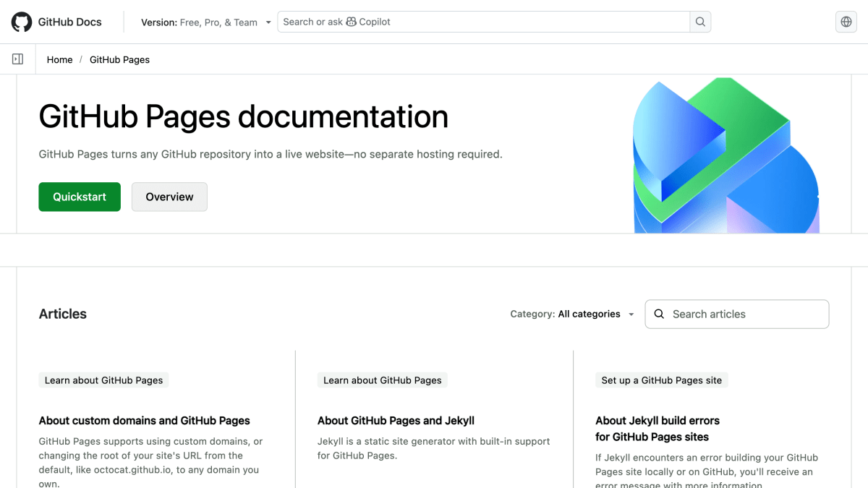
Task: Click the GitHub Pages documentation heading
Action: pos(244,116)
